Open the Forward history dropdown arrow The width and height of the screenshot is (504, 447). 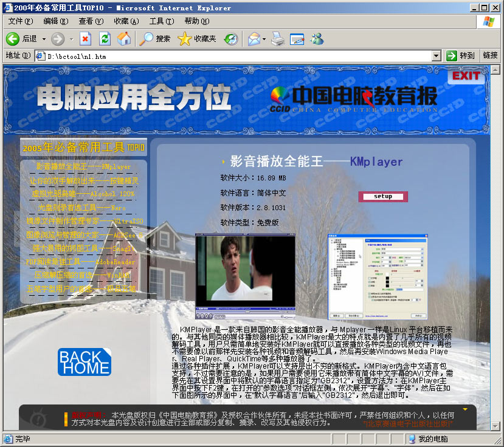(x=71, y=39)
